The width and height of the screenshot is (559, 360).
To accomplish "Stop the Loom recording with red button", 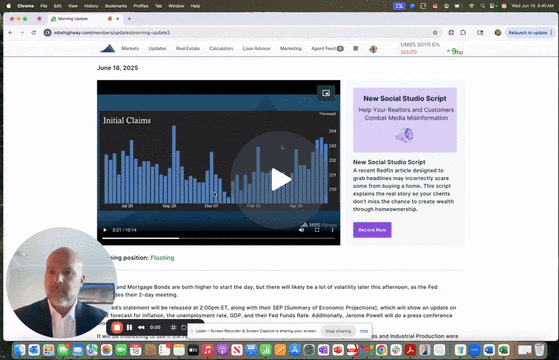I will pos(117,327).
